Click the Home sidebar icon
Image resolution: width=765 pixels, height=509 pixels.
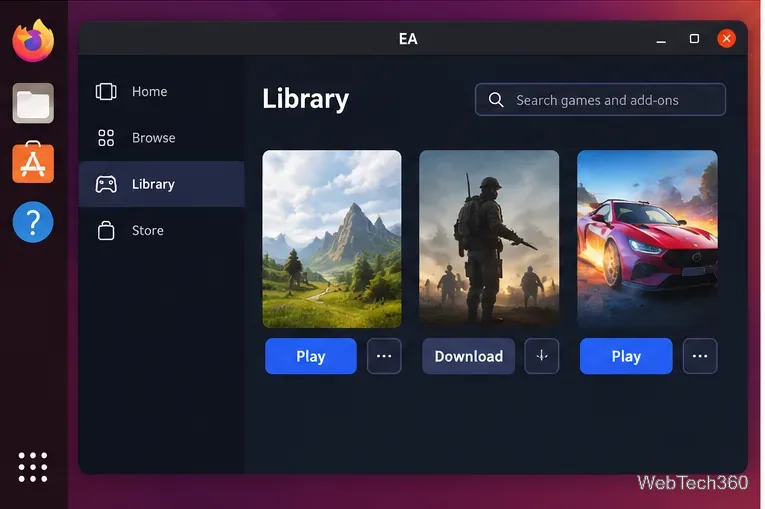pyautogui.click(x=106, y=91)
